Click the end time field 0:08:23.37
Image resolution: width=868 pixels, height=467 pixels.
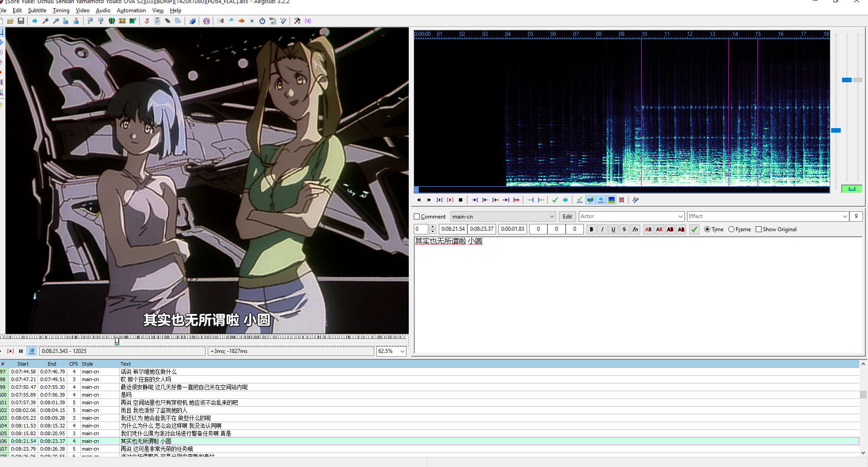pyautogui.click(x=482, y=229)
